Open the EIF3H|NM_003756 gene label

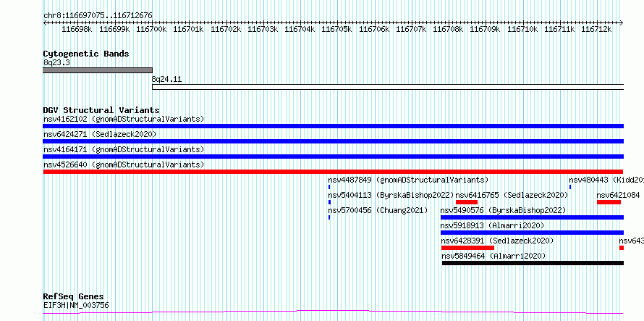pos(76,305)
